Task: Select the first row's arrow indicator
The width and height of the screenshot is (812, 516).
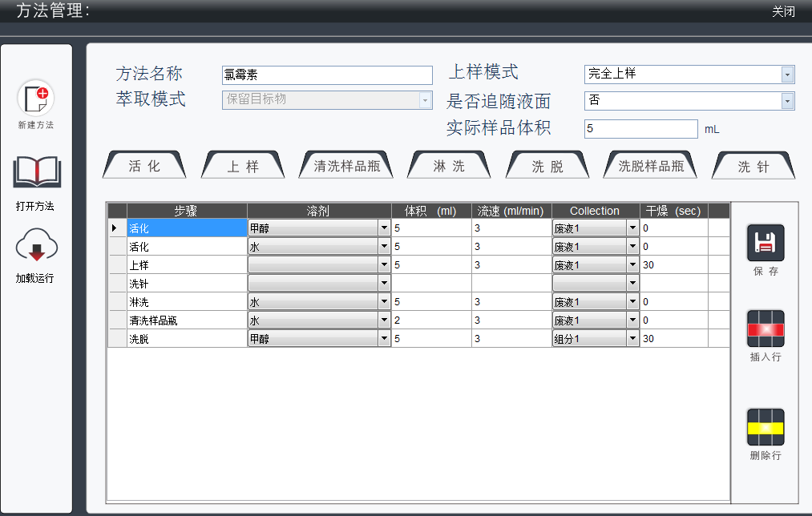Action: [x=116, y=228]
